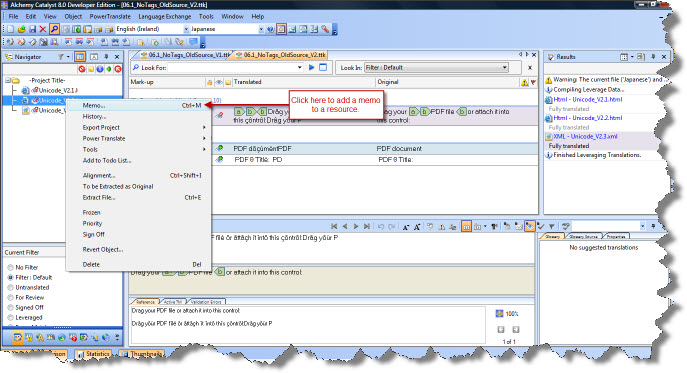
Task: Open the Look For dropdown arrow
Action: point(300,67)
